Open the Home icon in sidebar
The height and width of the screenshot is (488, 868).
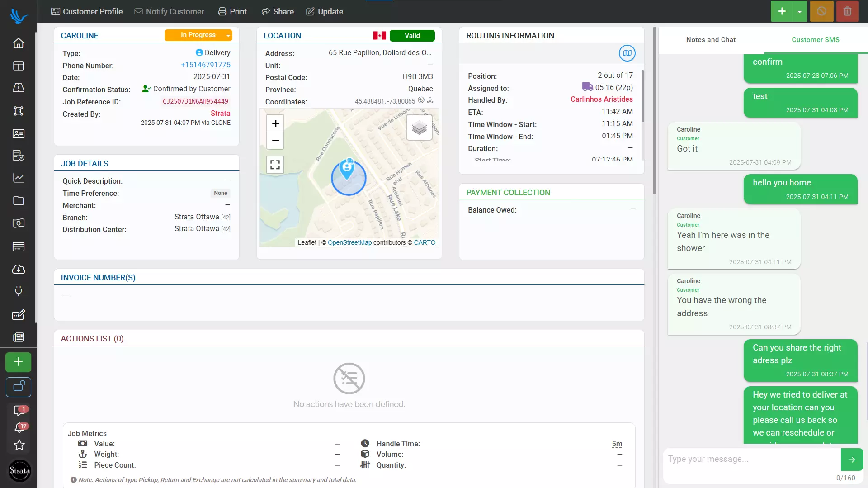pos(18,43)
